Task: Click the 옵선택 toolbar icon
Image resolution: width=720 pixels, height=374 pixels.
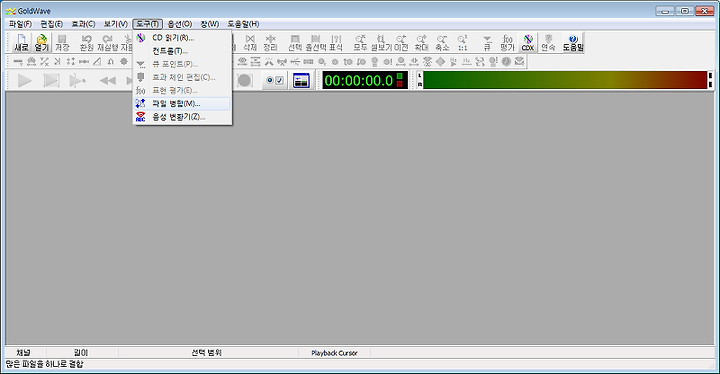Action: click(315, 42)
